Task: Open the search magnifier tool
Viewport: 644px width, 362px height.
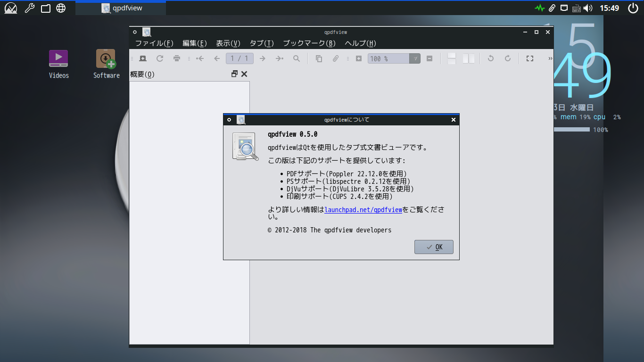Action: (297, 58)
